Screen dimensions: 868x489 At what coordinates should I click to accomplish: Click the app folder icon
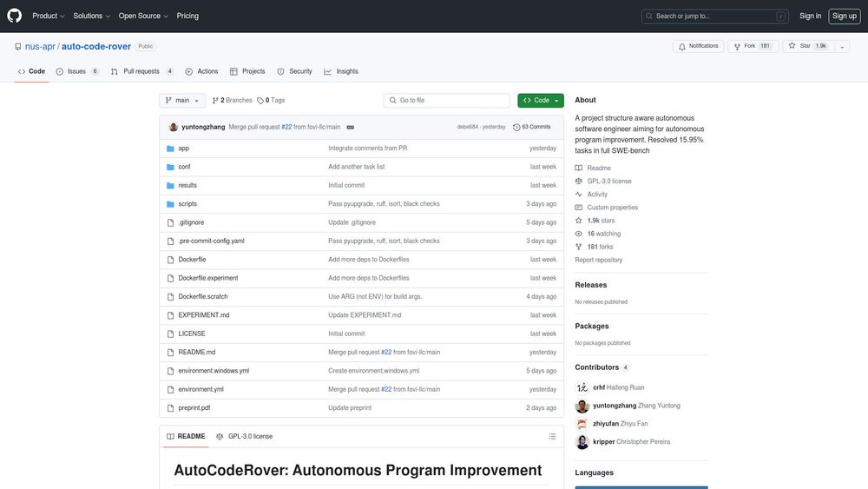[170, 149]
